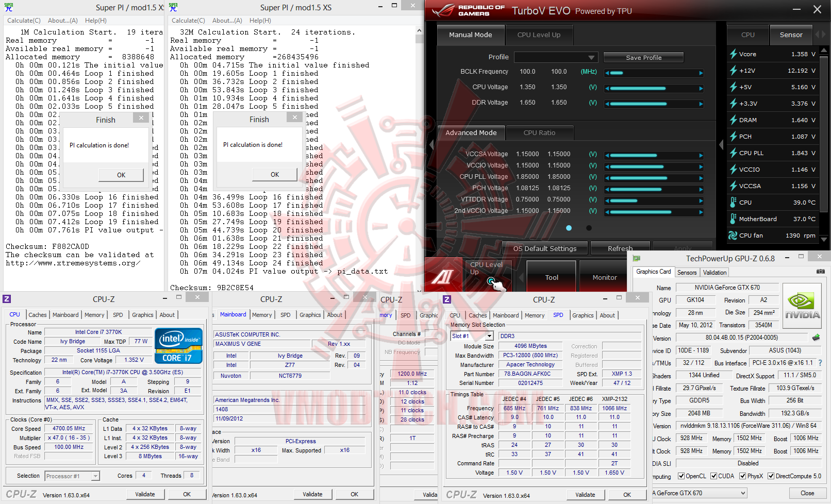Open the Sensors tab in GPU-Z
Screen dimensions: 831x504
687,273
